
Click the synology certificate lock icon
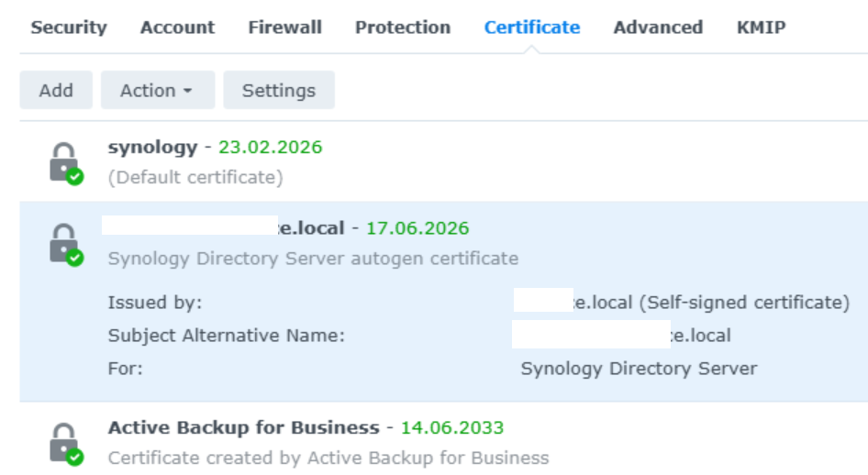coord(63,162)
